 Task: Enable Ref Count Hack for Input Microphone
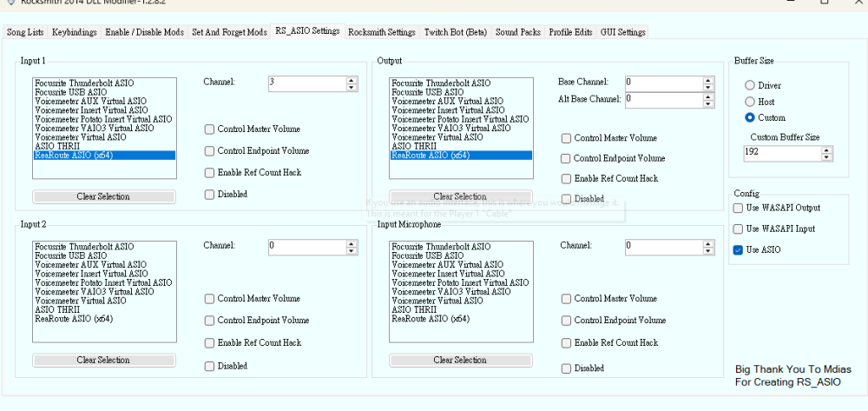(566, 343)
